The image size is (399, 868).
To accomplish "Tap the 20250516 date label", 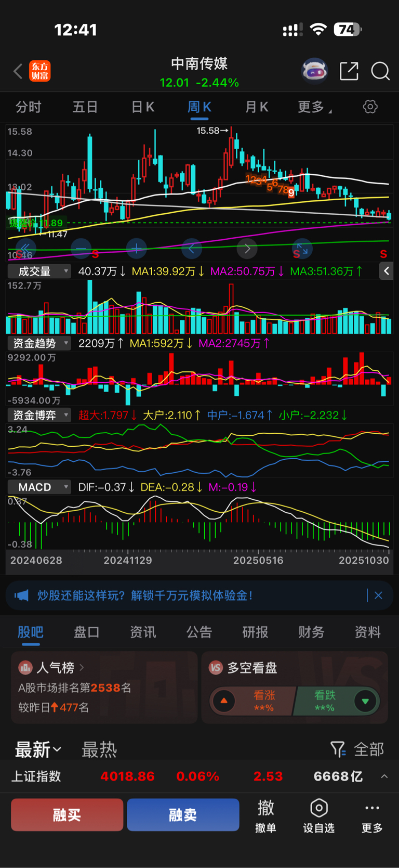I will pyautogui.click(x=258, y=561).
